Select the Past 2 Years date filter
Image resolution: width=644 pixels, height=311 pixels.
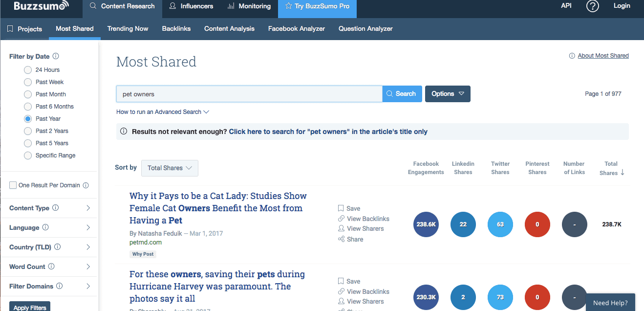point(28,131)
